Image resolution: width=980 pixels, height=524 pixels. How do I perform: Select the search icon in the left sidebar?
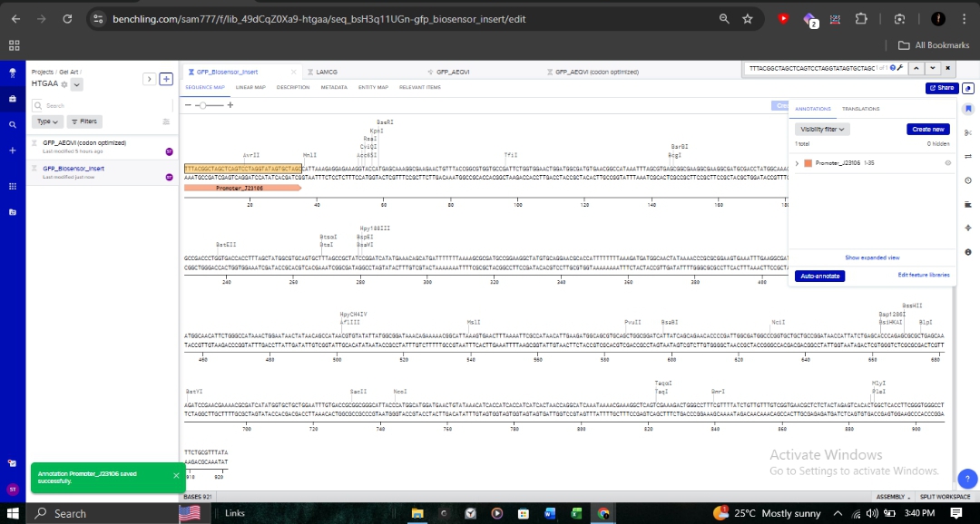point(13,122)
